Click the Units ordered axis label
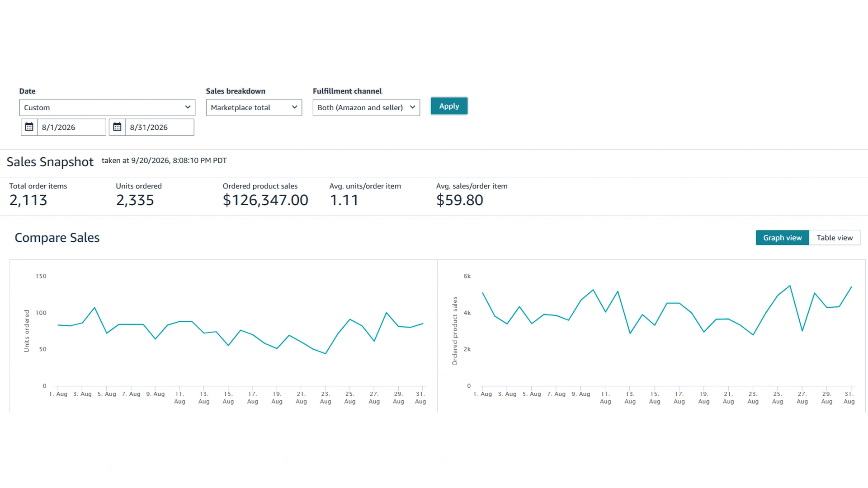This screenshot has height=488, width=868. (26, 331)
